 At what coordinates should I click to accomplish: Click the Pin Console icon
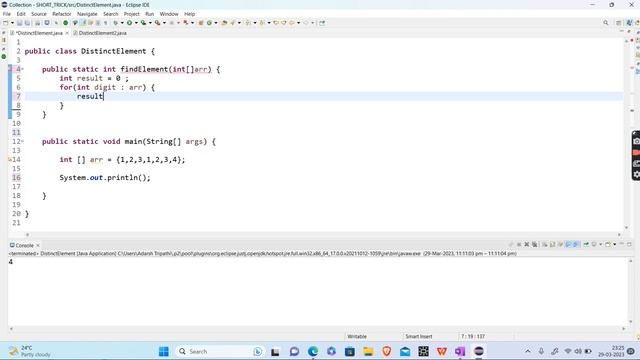click(586, 244)
